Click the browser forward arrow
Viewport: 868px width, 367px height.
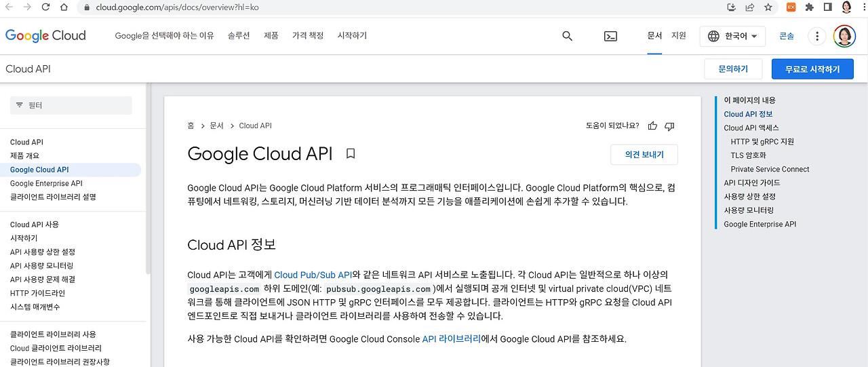[27, 7]
